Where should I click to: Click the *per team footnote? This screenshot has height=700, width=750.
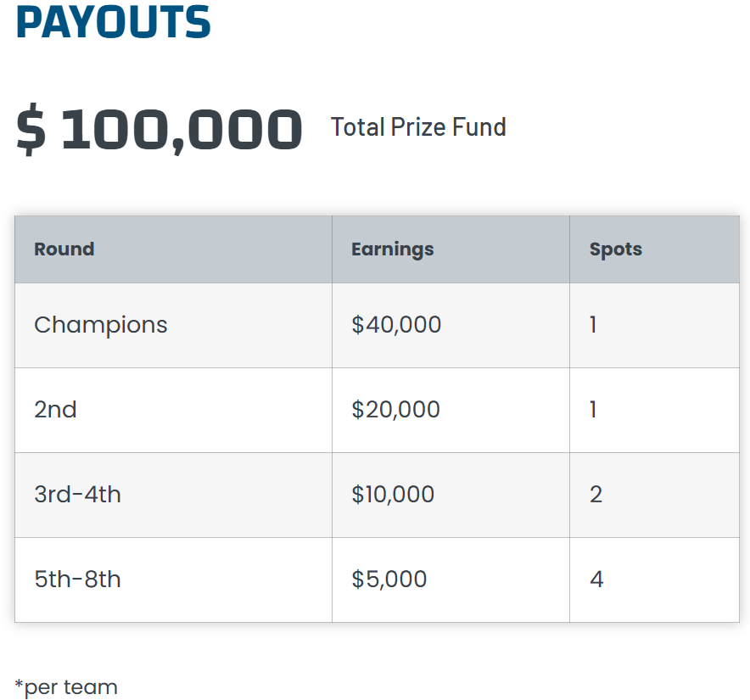66,686
